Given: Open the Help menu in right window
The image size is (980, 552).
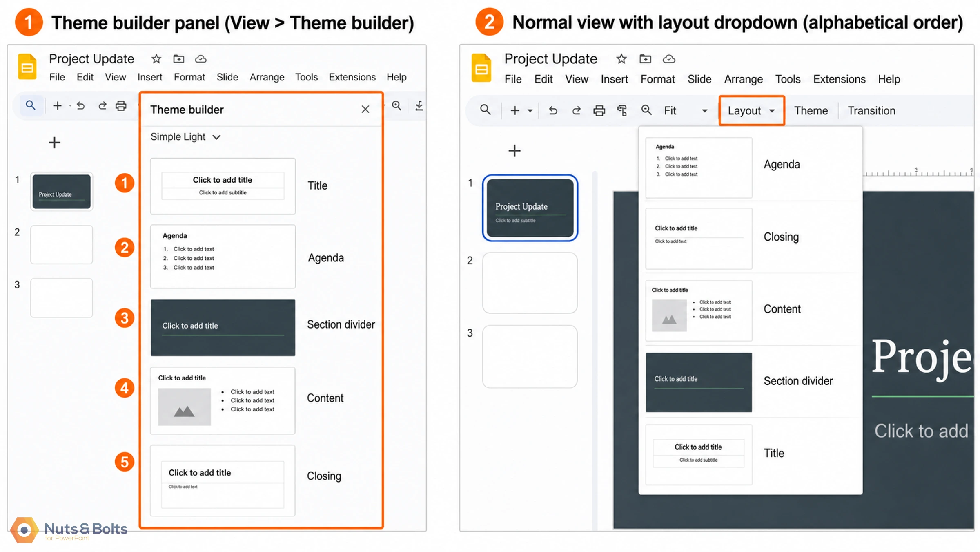Looking at the screenshot, I should (889, 79).
